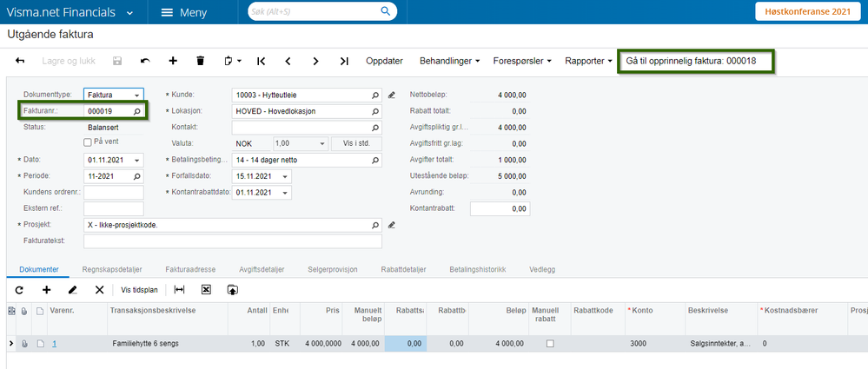This screenshot has width=868, height=369.
Task: Open the Forfallsdato date picker
Action: tap(286, 176)
